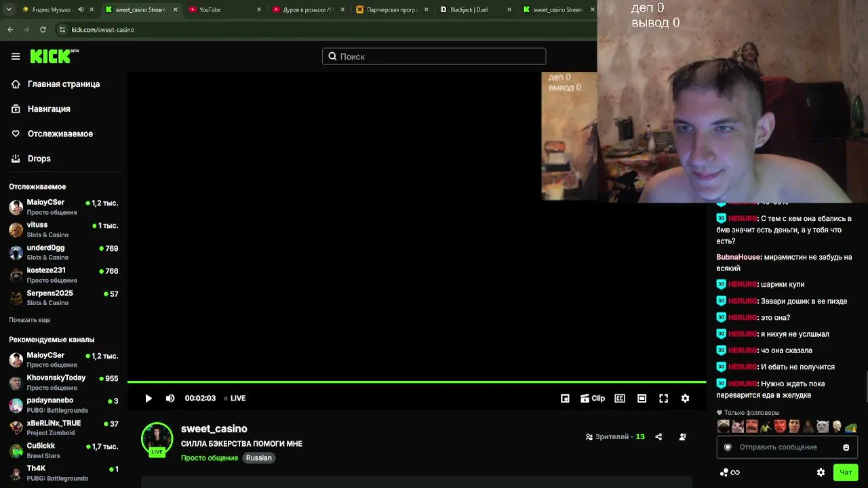Switch to the Дуров в розыске tab
This screenshot has height=488, width=868.
point(307,9)
